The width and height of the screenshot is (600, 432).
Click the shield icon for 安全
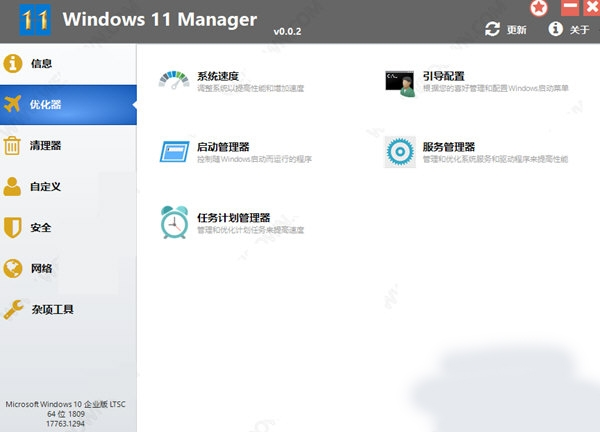pyautogui.click(x=12, y=227)
